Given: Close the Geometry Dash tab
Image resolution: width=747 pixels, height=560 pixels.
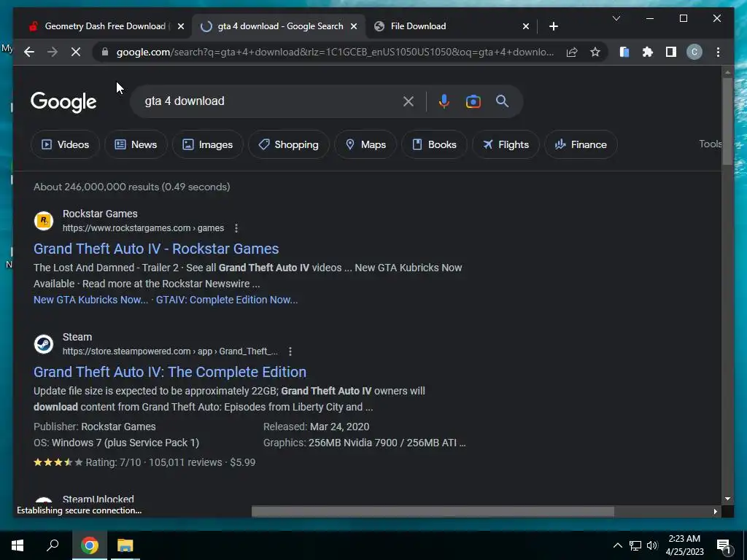Looking at the screenshot, I should point(181,27).
